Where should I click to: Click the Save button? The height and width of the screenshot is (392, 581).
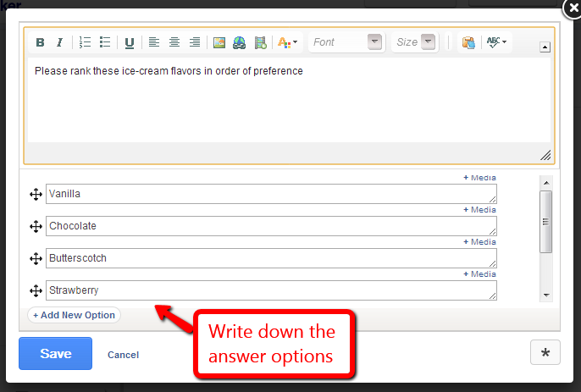pos(55,354)
